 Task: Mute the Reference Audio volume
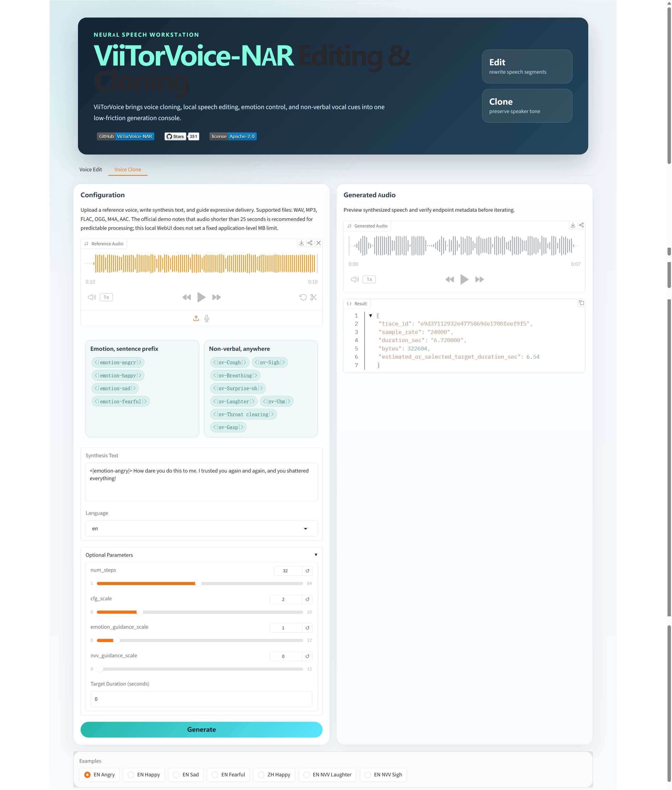point(92,297)
